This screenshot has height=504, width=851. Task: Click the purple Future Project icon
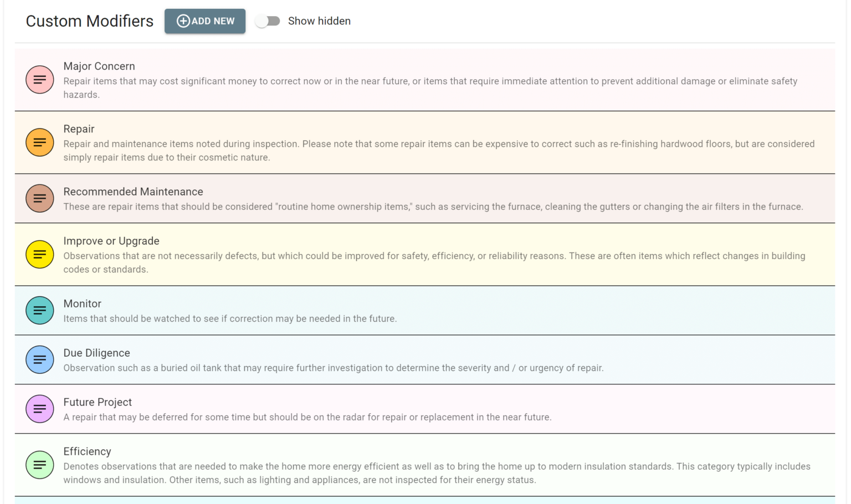(x=39, y=409)
